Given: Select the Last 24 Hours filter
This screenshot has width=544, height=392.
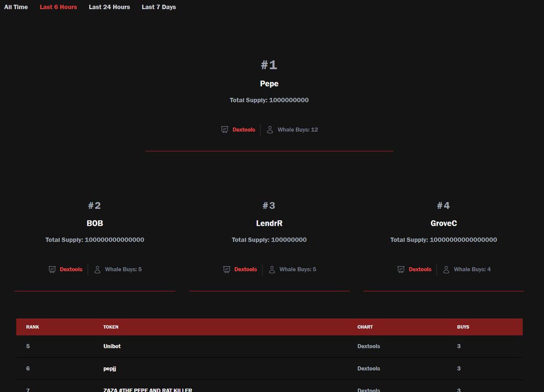Looking at the screenshot, I should pyautogui.click(x=109, y=7).
